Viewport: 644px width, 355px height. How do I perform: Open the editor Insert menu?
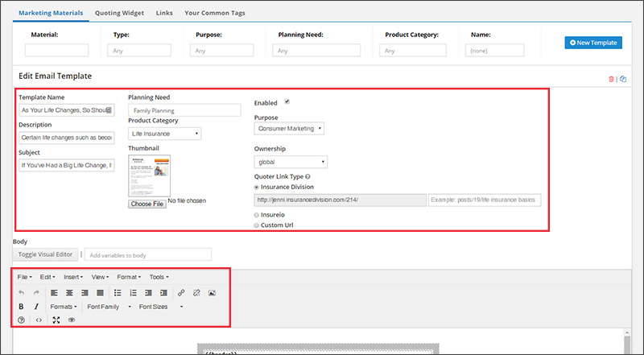(x=73, y=277)
